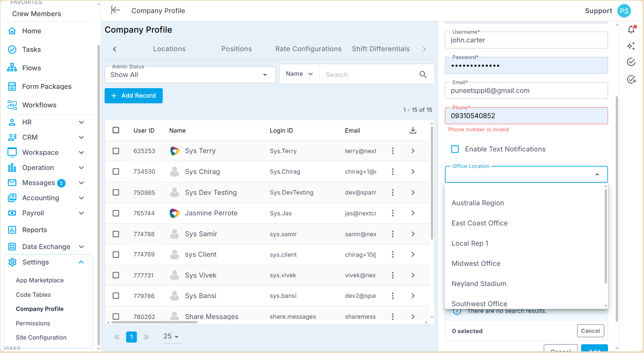The image size is (644, 353).
Task: Click the table horizontal scrollbar
Action: (154, 322)
